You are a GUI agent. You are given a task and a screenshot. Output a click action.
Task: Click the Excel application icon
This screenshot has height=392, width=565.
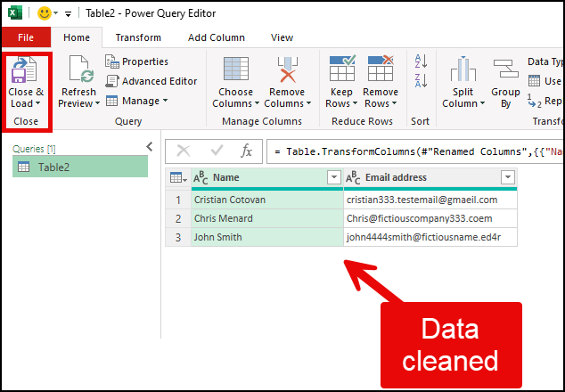point(15,13)
